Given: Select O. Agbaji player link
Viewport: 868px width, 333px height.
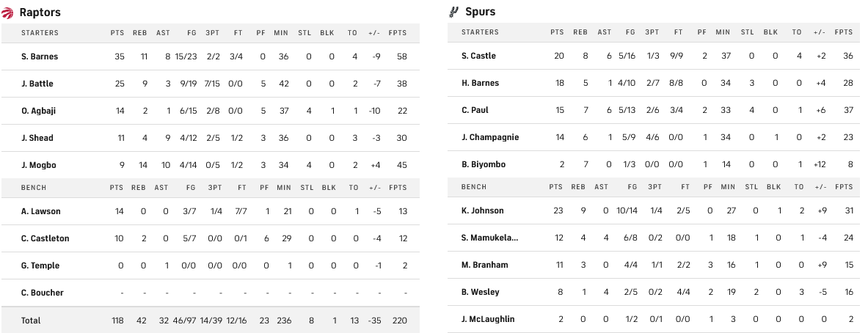Looking at the screenshot, I should coord(39,111).
